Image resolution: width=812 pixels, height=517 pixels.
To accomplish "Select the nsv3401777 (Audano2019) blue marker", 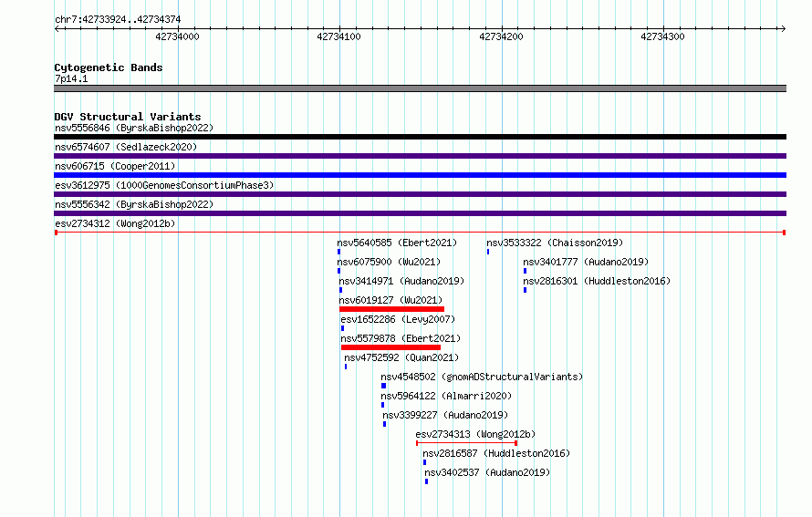I will tap(526, 271).
